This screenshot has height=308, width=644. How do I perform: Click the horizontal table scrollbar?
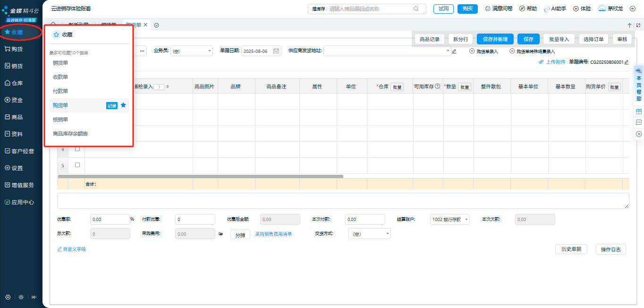[200, 176]
